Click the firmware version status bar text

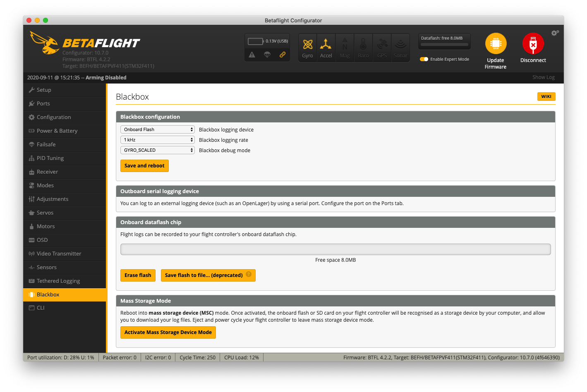click(451, 358)
